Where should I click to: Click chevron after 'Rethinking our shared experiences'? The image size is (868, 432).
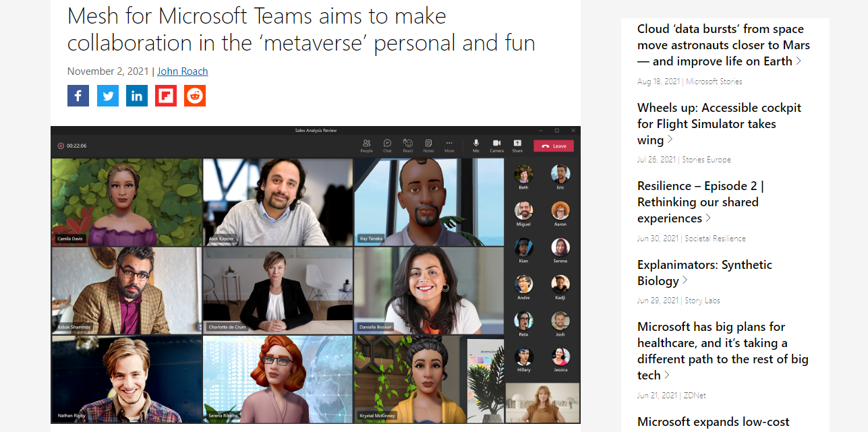coord(709,218)
